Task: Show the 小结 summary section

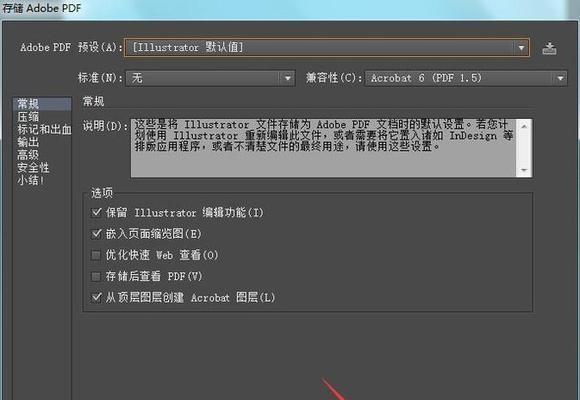Action: [31, 180]
